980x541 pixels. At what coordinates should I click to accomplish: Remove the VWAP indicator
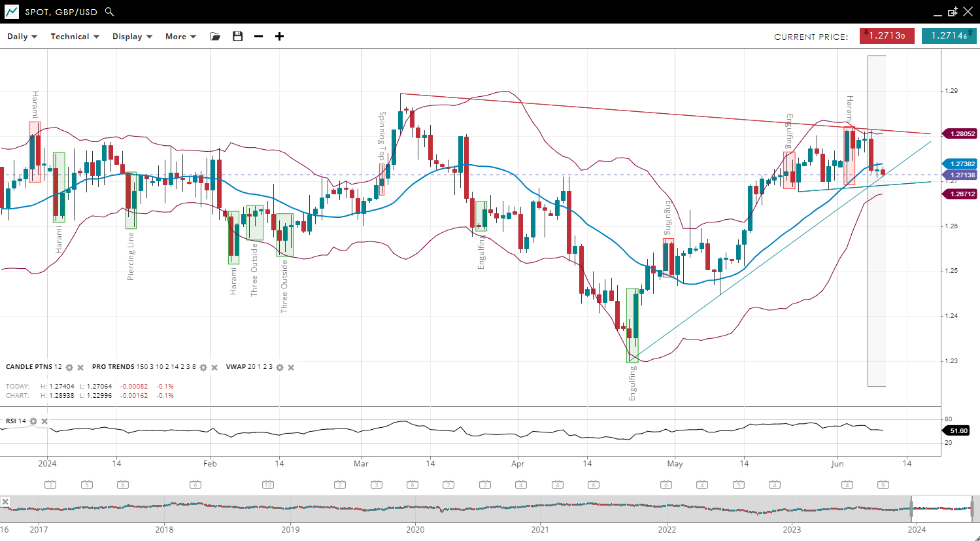pyautogui.click(x=291, y=368)
